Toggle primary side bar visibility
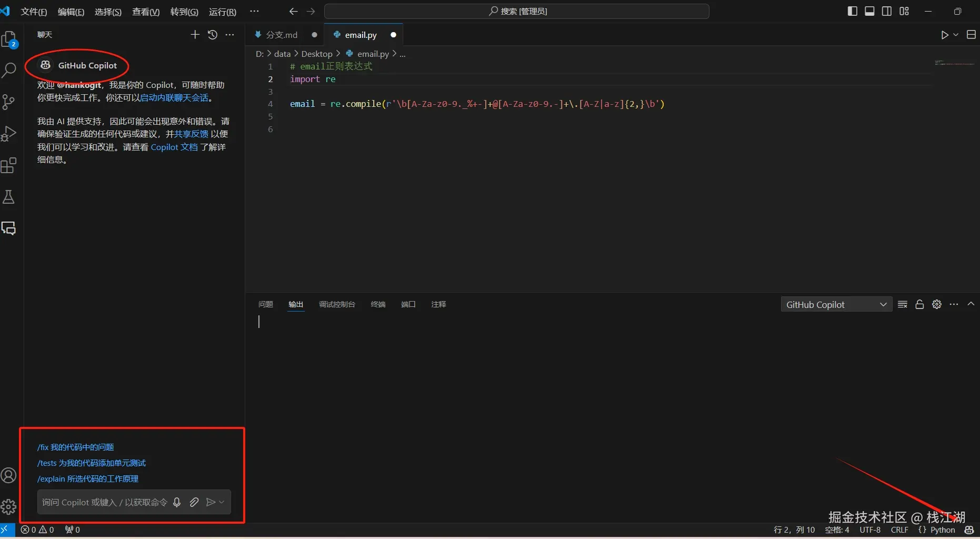 (853, 11)
